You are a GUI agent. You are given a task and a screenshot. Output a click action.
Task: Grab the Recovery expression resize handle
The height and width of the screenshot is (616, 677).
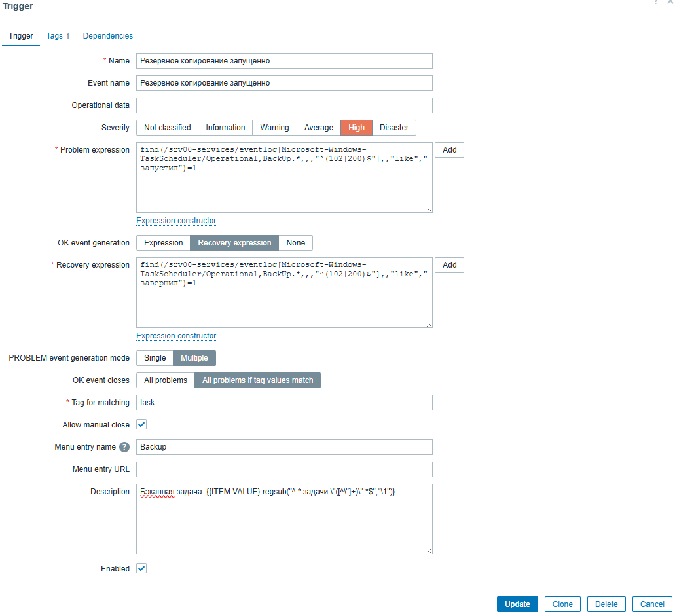[429, 325]
